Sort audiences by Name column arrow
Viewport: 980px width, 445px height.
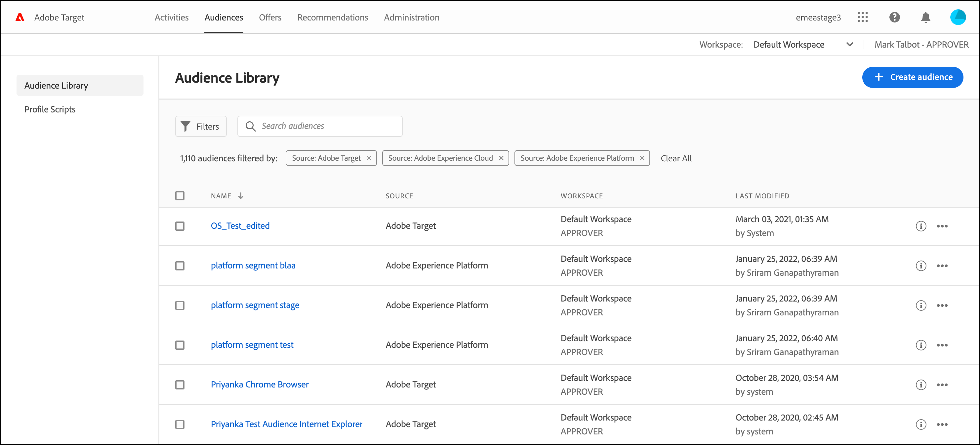[240, 196]
